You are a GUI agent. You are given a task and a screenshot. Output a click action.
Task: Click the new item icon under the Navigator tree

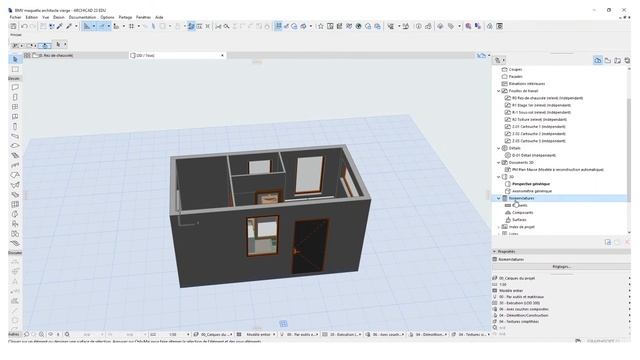608,242
